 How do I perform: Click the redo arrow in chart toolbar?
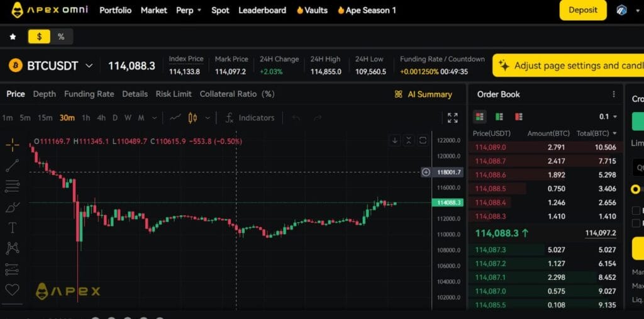317,118
